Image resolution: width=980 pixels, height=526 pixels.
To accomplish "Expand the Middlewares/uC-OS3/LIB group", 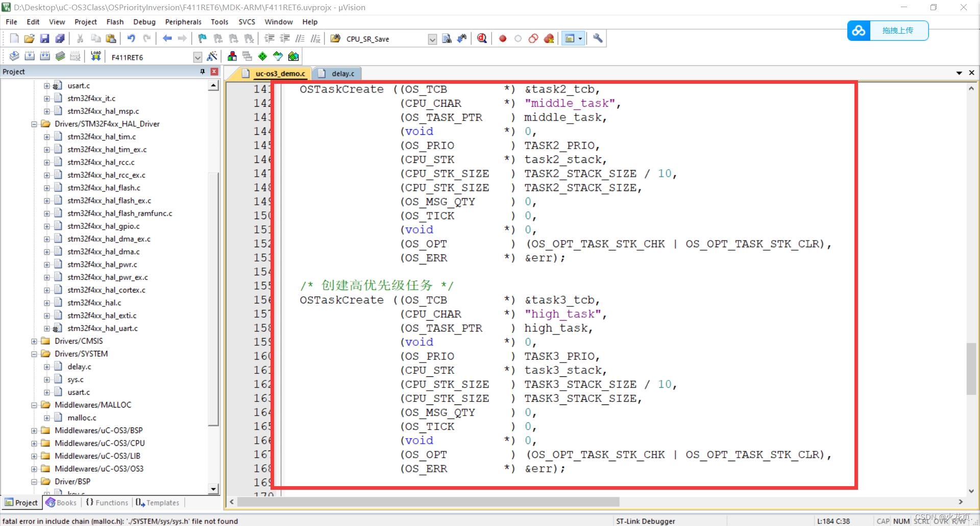I will (34, 456).
